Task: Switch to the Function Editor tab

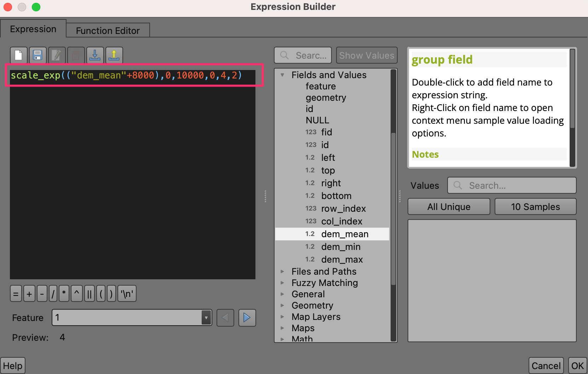Action: click(108, 31)
